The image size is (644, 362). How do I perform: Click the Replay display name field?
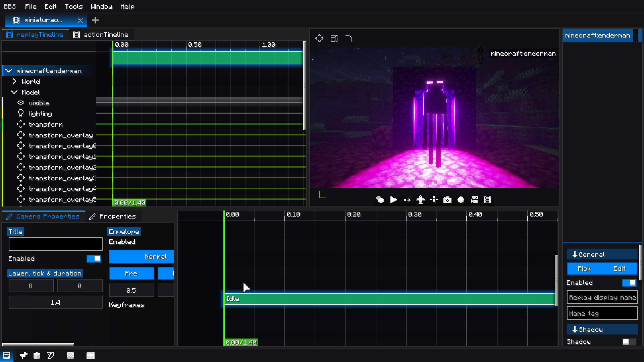[x=602, y=297]
